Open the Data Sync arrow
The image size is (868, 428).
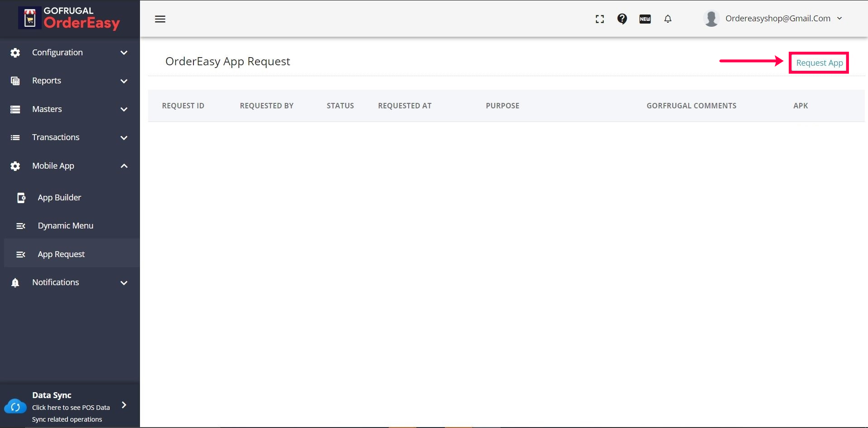click(124, 405)
